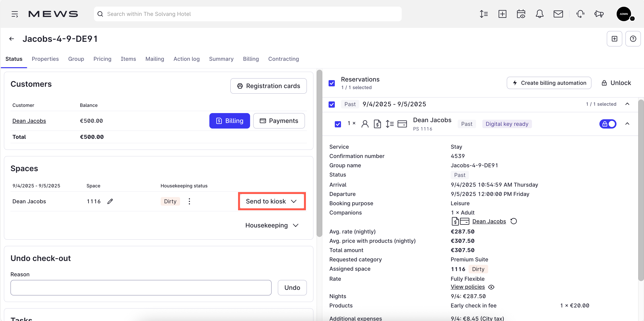Open the sort list icon in top bar

(x=484, y=14)
